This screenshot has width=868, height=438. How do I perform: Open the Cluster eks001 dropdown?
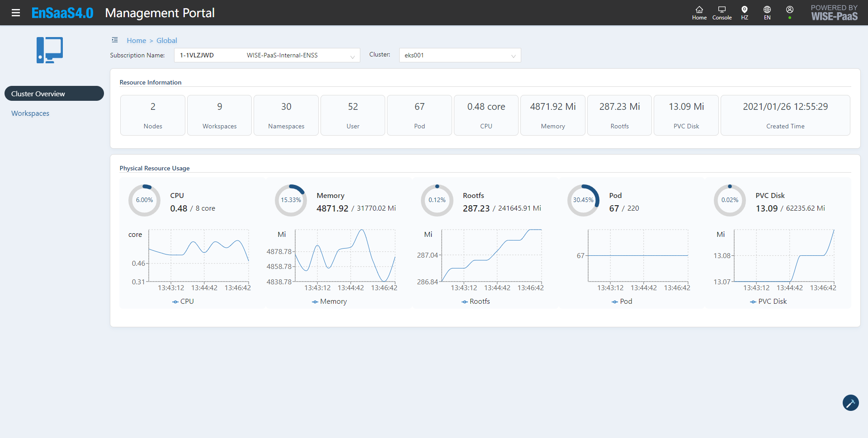(460, 55)
